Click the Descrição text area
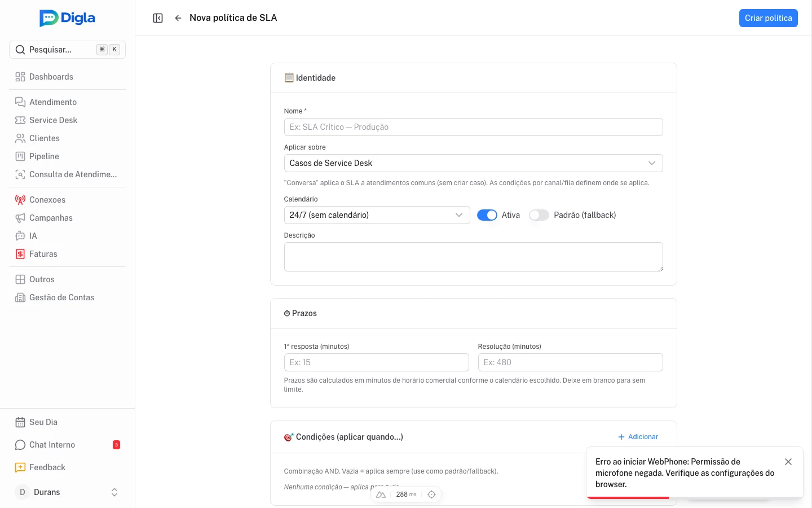Viewport: 812px width, 508px height. (474, 257)
